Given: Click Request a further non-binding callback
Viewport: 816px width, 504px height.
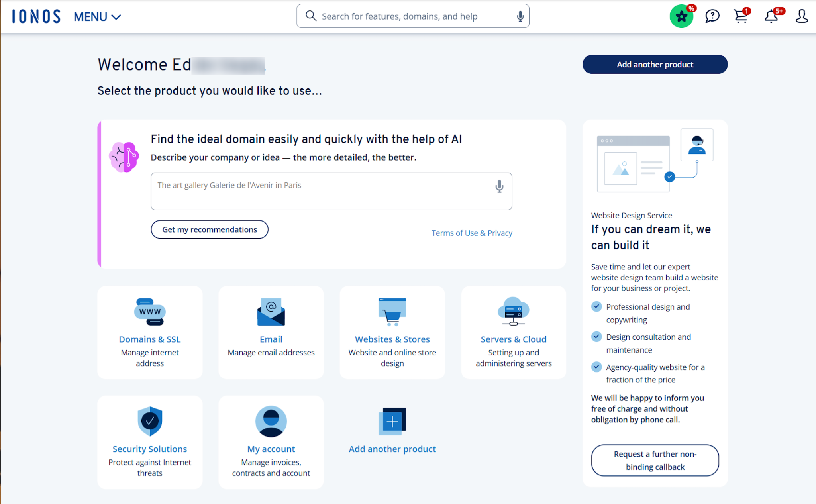Looking at the screenshot, I should (655, 460).
